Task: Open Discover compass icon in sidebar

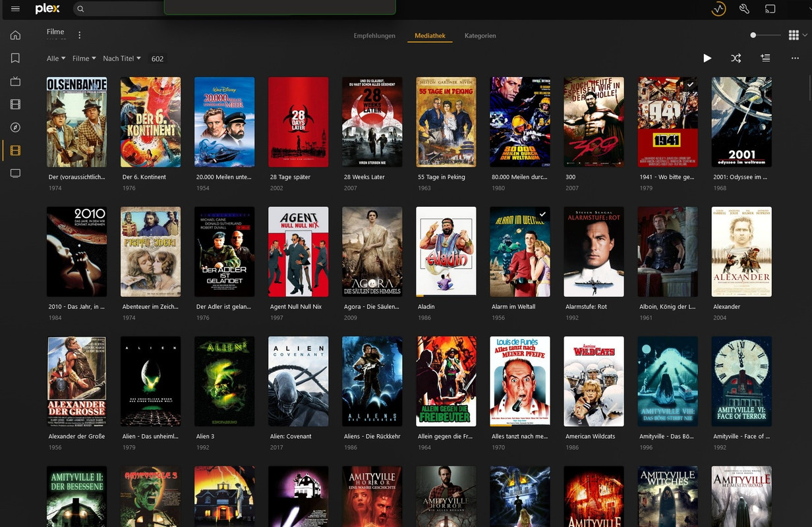Action: (15, 127)
